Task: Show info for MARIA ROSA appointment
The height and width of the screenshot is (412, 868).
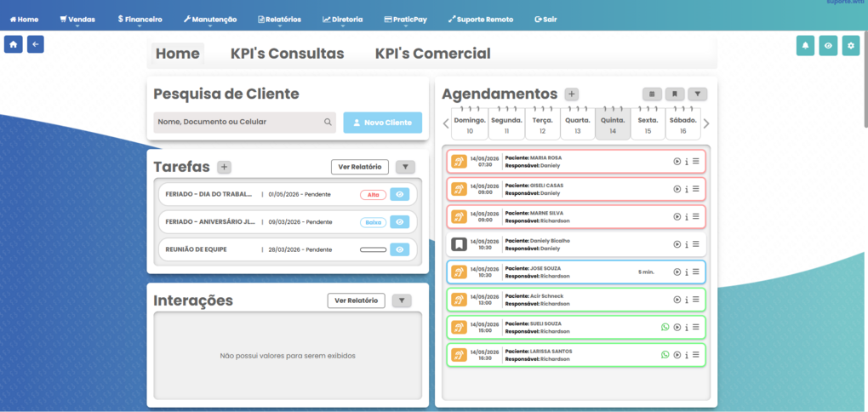Action: pos(687,161)
